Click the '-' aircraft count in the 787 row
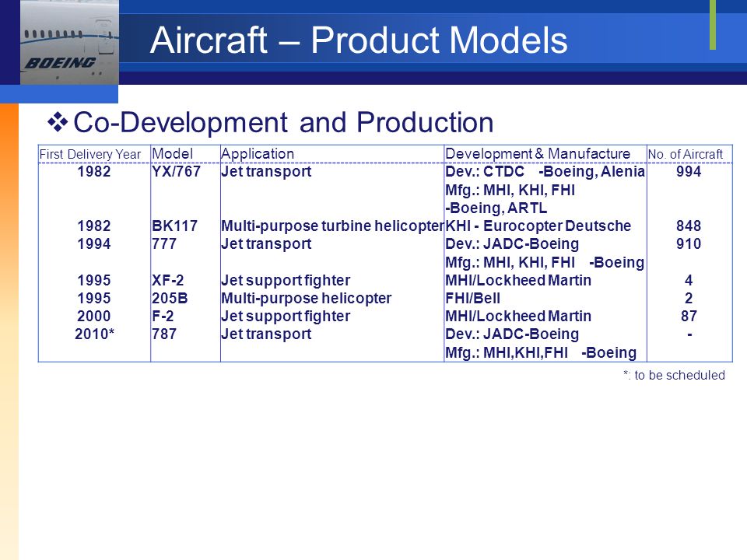 click(689, 334)
